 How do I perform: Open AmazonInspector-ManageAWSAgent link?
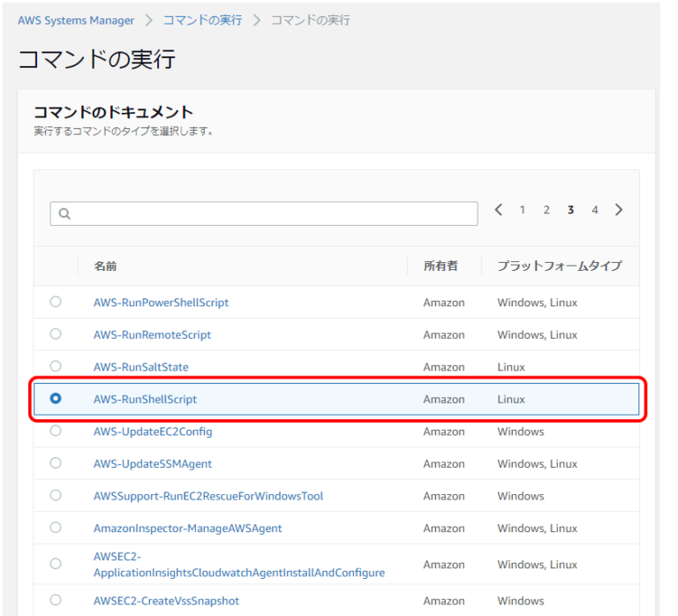click(188, 529)
